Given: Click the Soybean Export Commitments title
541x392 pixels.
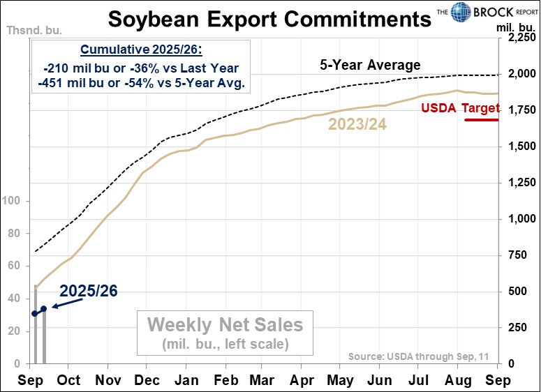Looking at the screenshot, I should (269, 19).
